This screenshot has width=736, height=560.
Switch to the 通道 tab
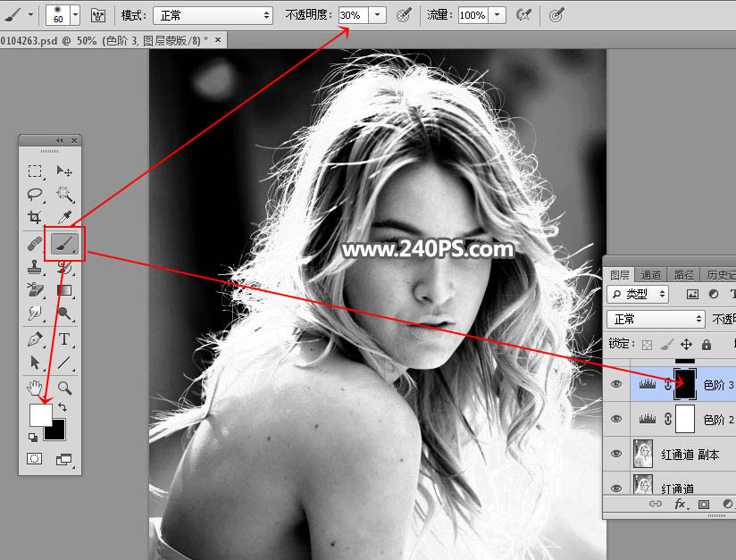[x=652, y=275]
